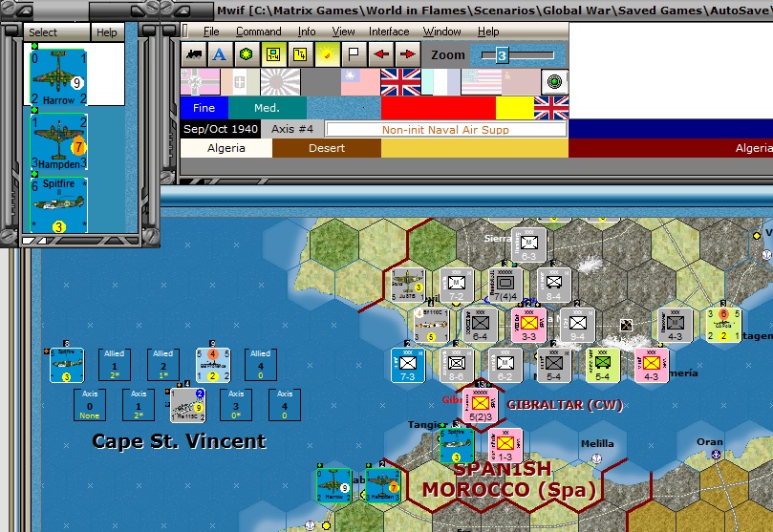
Task: Click the Oran port anchor symbol
Action: pos(717,455)
